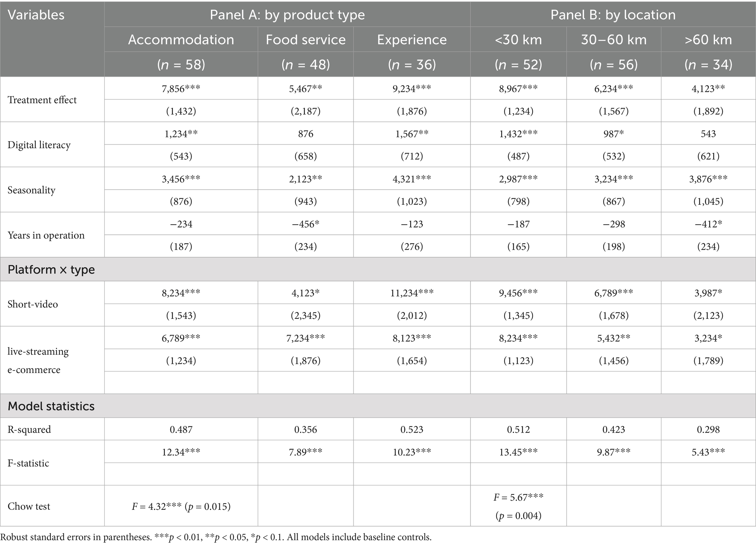
Task: Click the Variables column header
Action: (x=36, y=15)
